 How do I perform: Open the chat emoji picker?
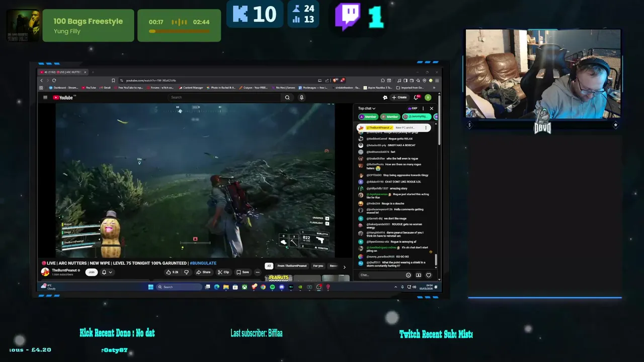pos(408,275)
